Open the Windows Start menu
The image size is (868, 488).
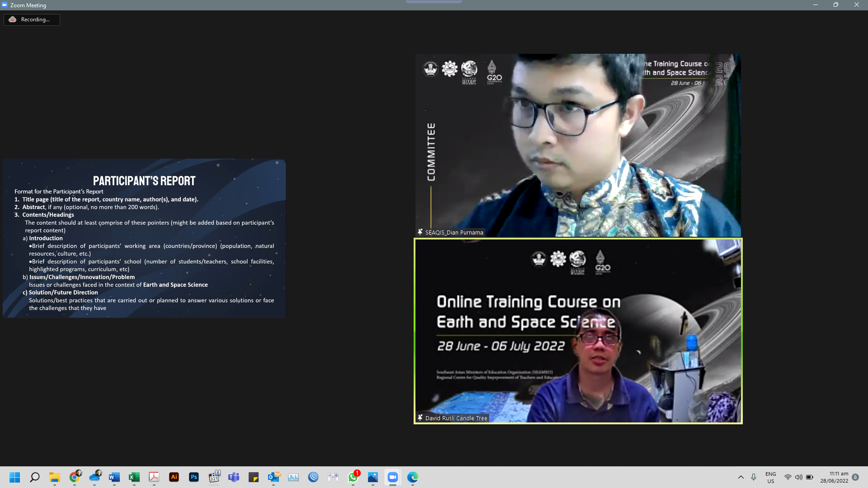15,477
